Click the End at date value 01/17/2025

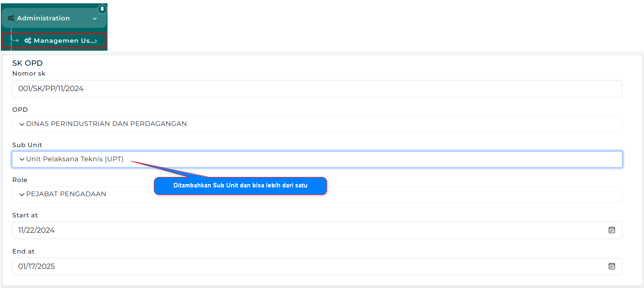(37, 266)
